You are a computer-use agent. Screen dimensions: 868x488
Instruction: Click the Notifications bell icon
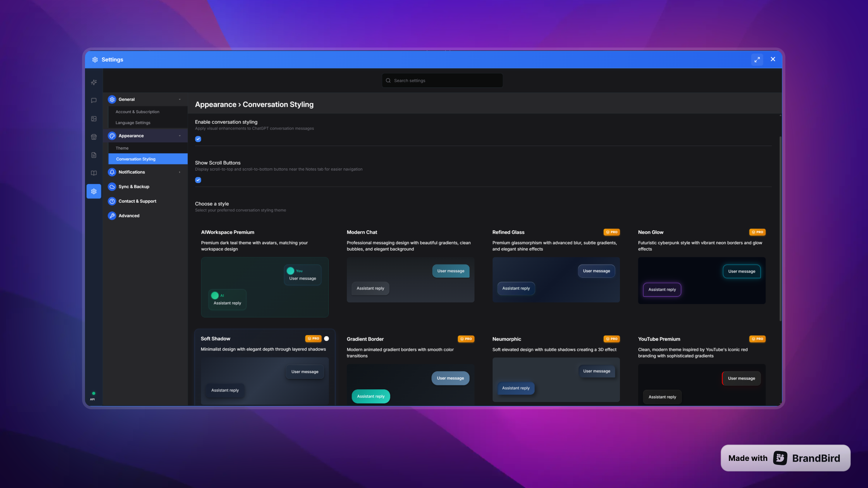pyautogui.click(x=112, y=172)
